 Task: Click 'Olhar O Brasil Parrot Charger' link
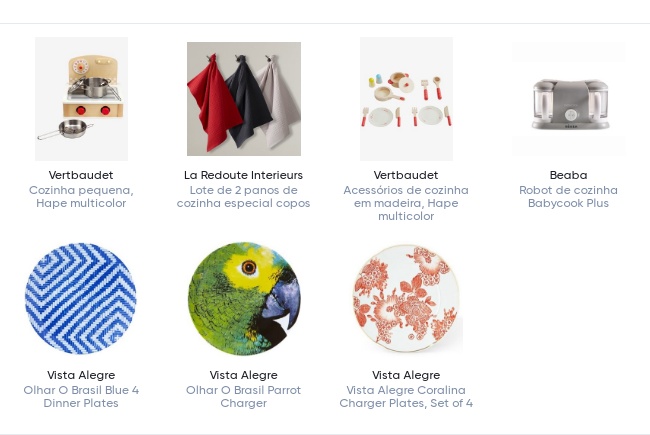[x=244, y=397]
